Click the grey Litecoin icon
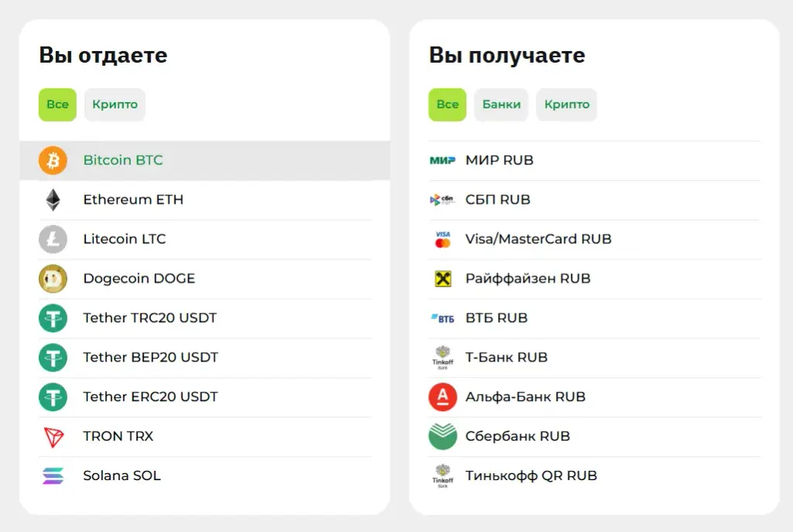The image size is (793, 532). (x=53, y=239)
